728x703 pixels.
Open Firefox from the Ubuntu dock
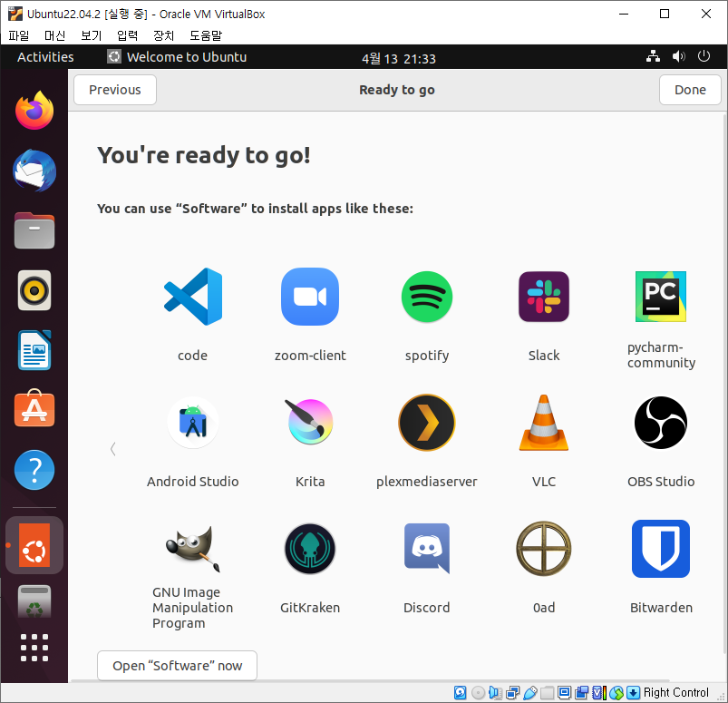pos(34,111)
